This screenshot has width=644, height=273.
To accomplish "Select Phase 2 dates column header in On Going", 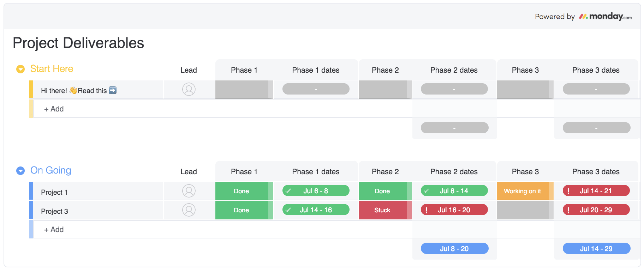I will tap(454, 172).
